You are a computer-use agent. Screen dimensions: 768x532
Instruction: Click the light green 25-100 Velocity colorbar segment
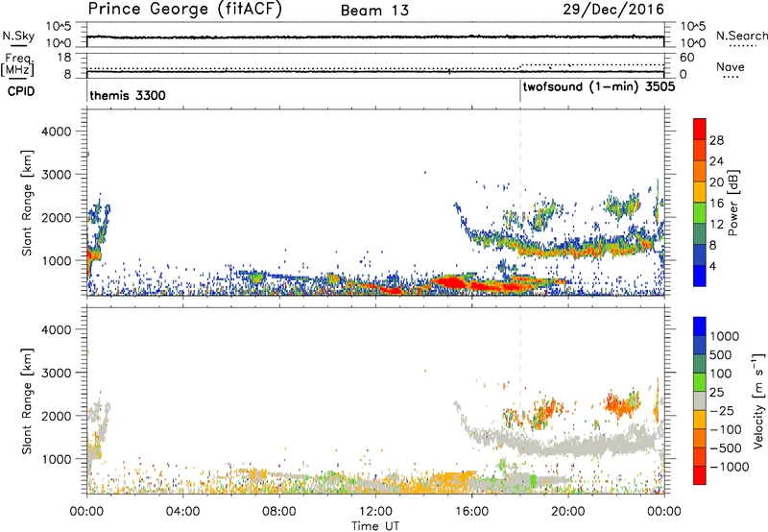click(700, 382)
